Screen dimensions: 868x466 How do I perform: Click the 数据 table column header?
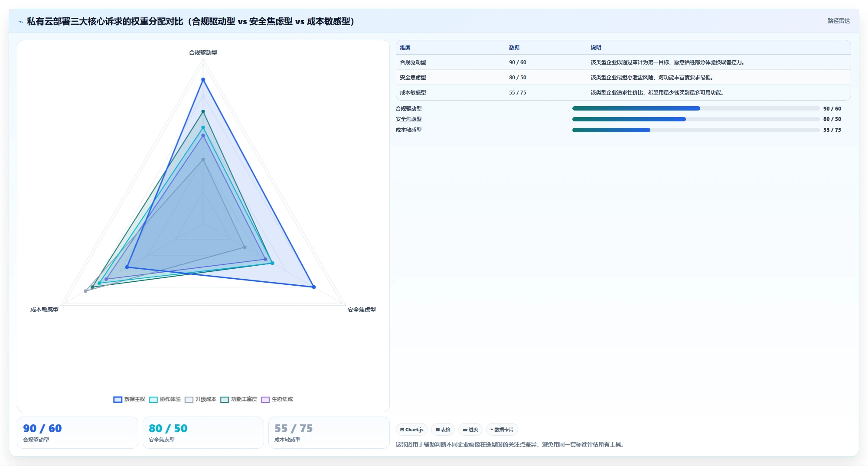point(514,48)
